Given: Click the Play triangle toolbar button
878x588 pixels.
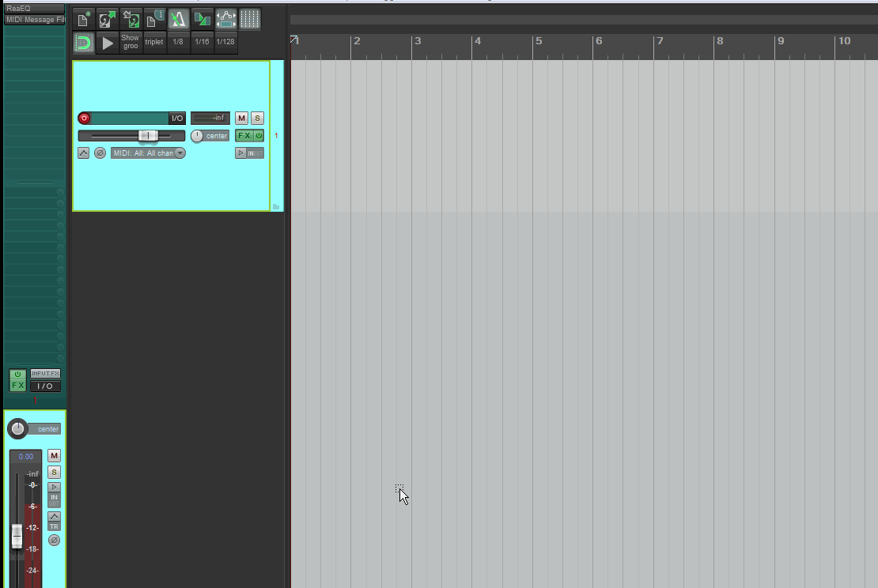Looking at the screenshot, I should click(x=107, y=43).
